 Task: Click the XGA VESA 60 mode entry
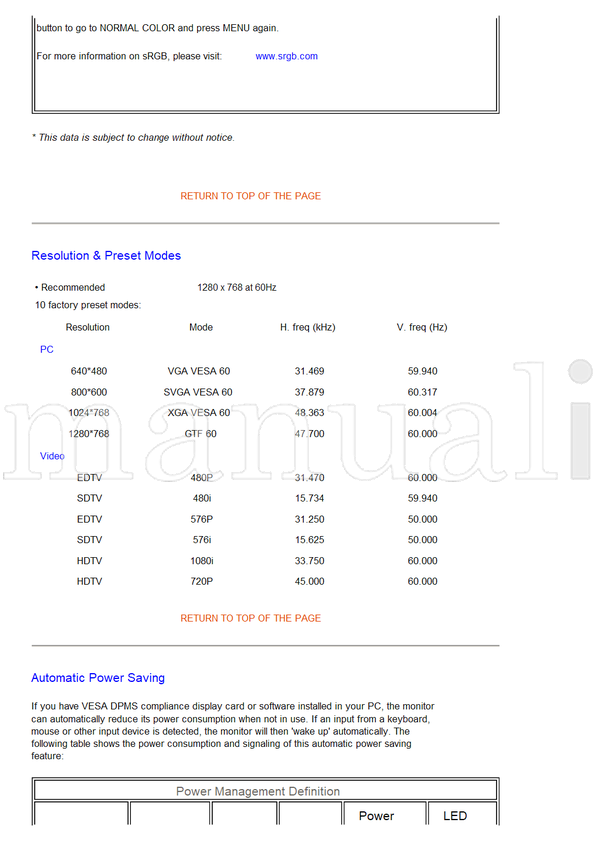click(198, 413)
